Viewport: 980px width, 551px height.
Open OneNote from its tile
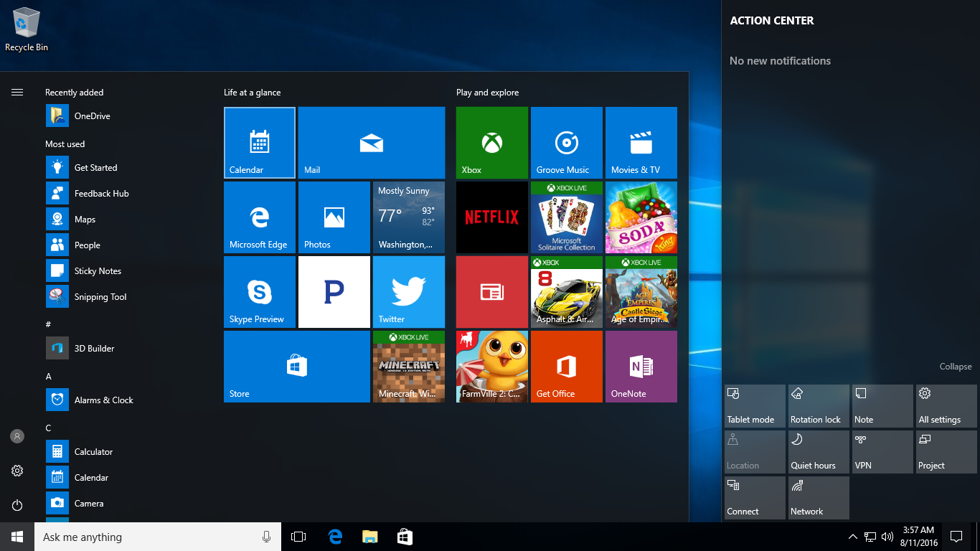(641, 367)
